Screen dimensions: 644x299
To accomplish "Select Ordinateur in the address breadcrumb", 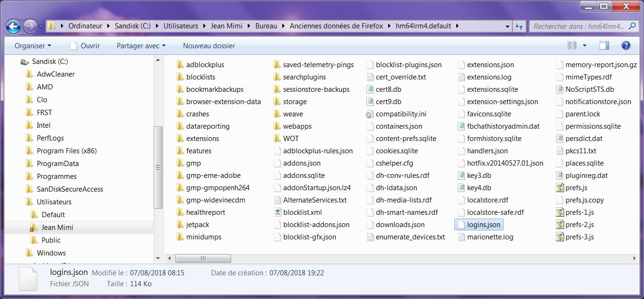I will click(x=85, y=26).
